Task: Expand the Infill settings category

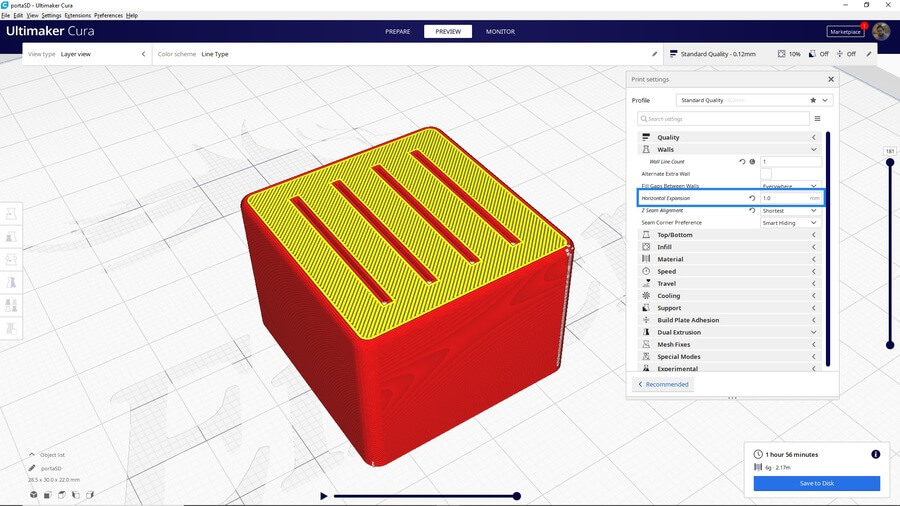Action: coord(728,247)
